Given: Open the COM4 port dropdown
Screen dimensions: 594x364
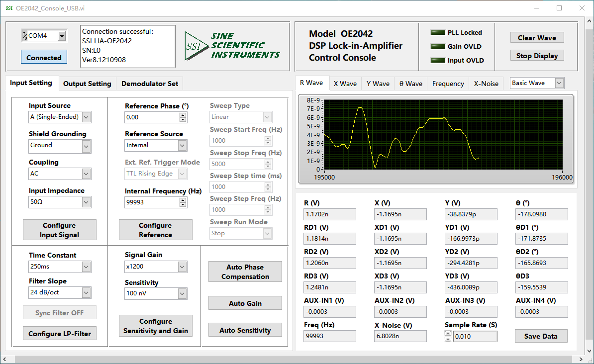Looking at the screenshot, I should 62,36.
